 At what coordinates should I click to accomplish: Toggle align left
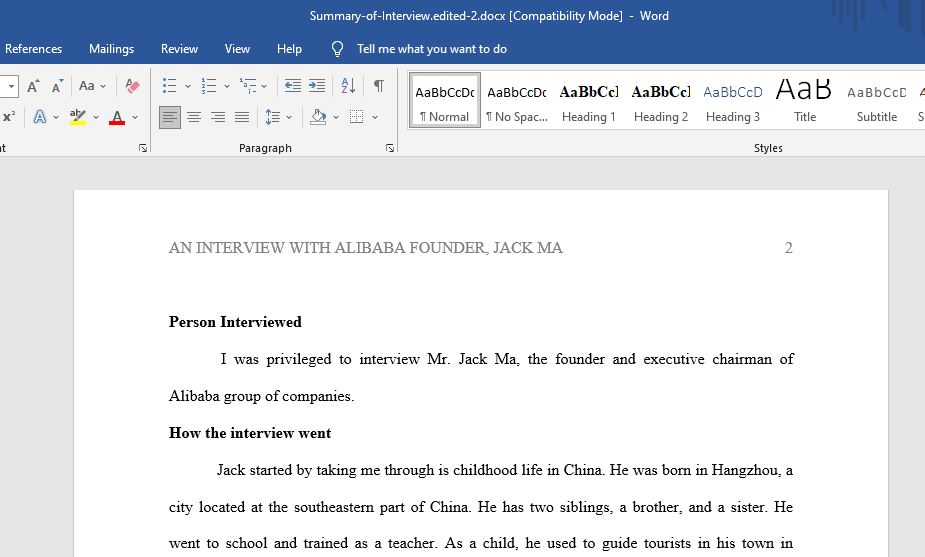coord(169,117)
